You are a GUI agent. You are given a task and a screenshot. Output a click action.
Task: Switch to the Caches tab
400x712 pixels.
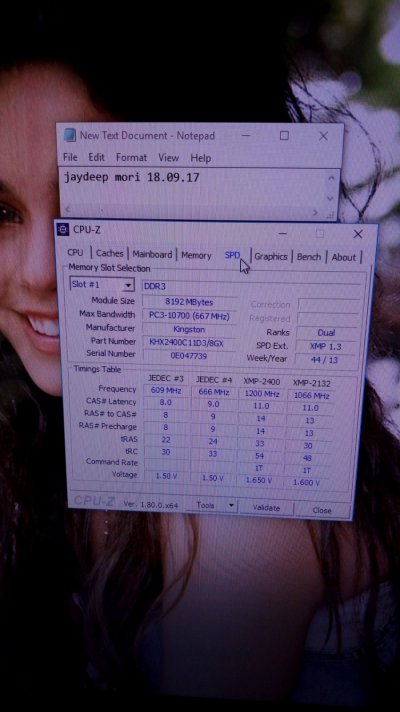pos(109,253)
